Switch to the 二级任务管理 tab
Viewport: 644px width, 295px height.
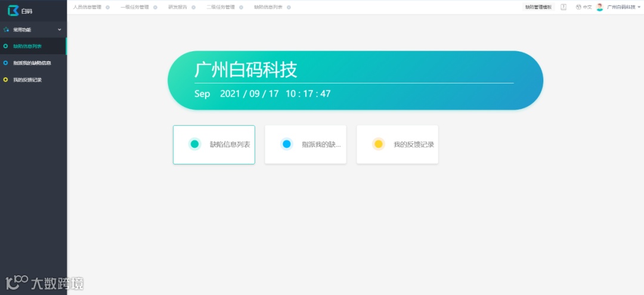(x=221, y=7)
